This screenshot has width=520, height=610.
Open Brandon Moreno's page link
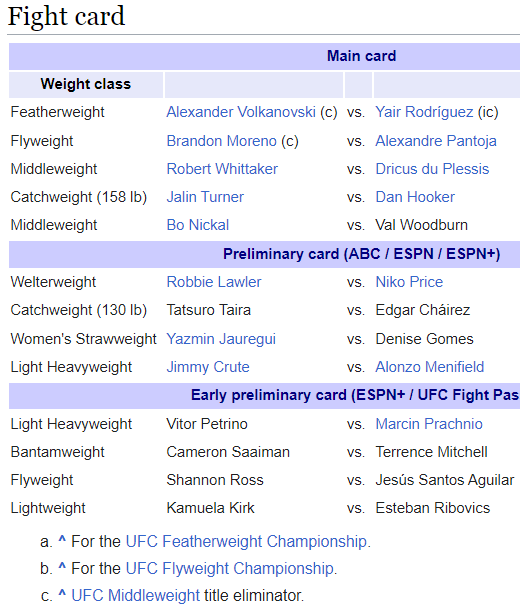pos(221,141)
